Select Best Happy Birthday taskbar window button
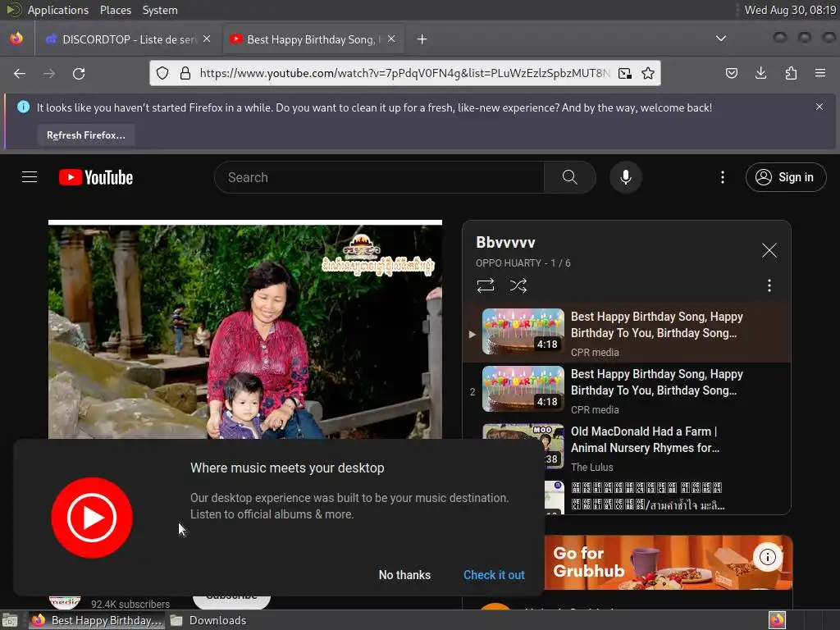The image size is (840, 630). point(97,620)
